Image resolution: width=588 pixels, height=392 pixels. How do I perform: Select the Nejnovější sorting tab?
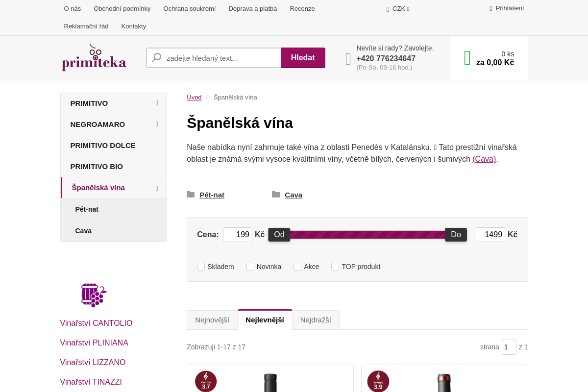point(212,320)
